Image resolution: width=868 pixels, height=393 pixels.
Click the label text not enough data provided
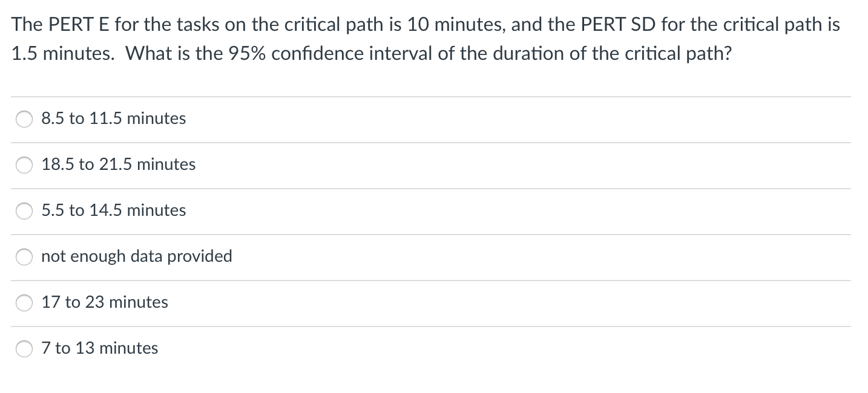[137, 257]
